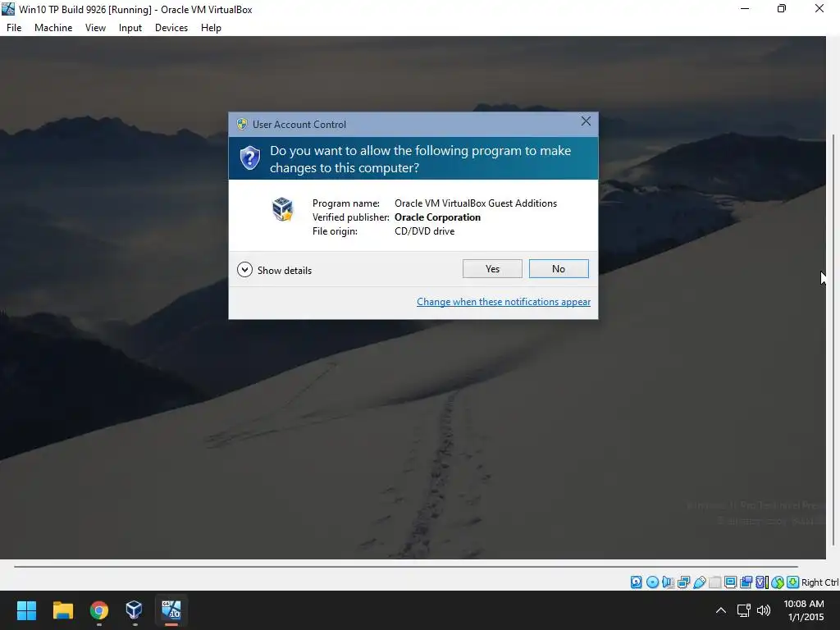Click the hard disk activity status icon
The width and height of the screenshot is (840, 630).
click(x=636, y=582)
